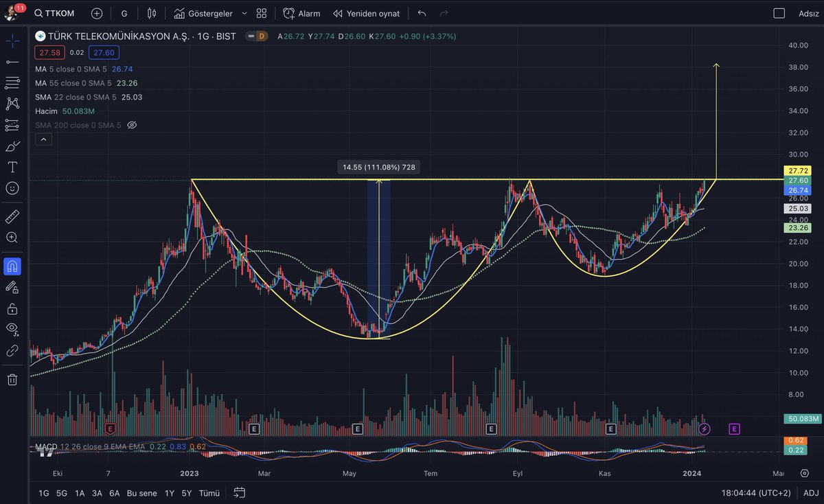Collapse the indicator legend with chevron
This screenshot has width=824, height=504.
[x=43, y=139]
